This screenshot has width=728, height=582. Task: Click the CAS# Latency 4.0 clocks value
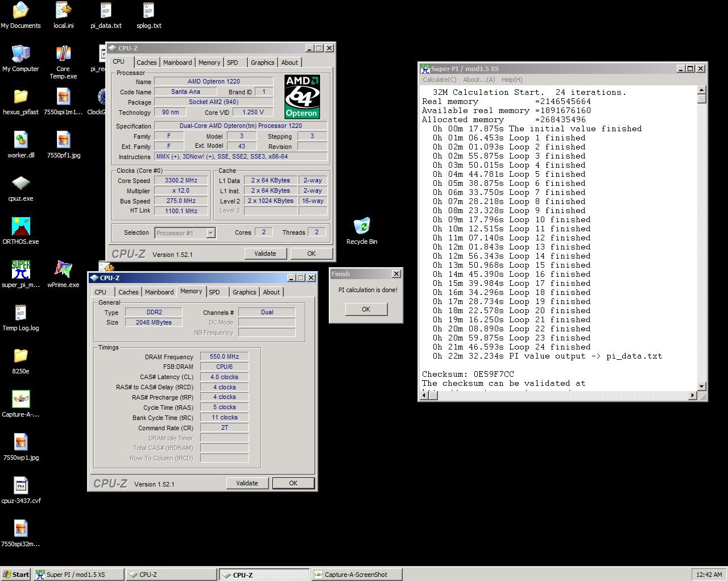click(x=224, y=377)
